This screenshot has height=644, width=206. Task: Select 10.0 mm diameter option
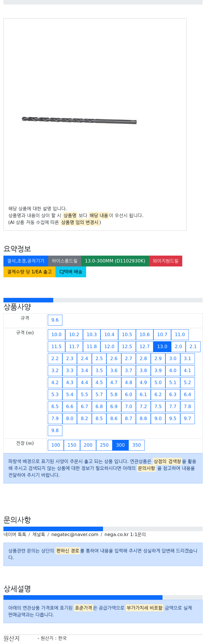56,335
